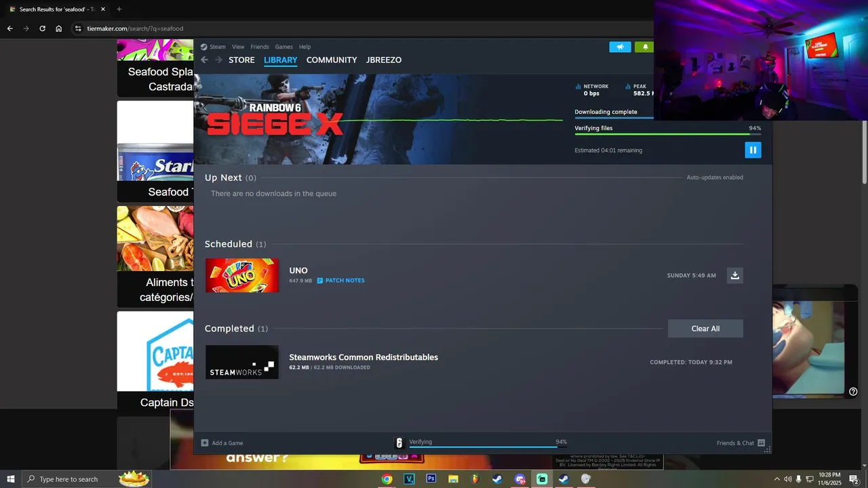Screen dimensions: 868x488
Task: Click Steamworks Common Redistributables title
Action: (x=363, y=357)
